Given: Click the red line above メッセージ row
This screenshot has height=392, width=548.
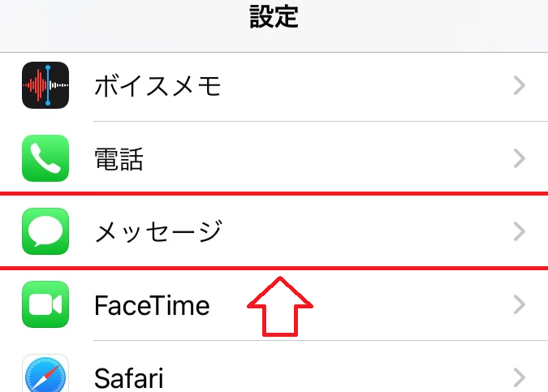Looking at the screenshot, I should [274, 194].
